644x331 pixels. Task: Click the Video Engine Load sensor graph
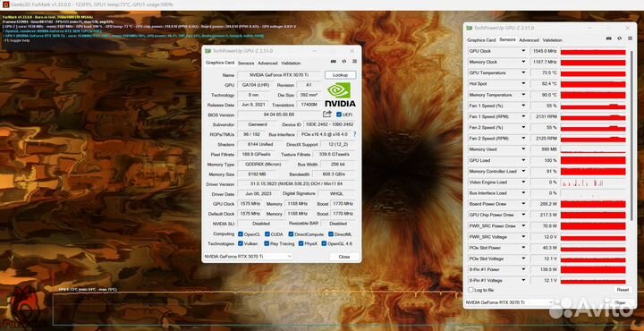pos(593,182)
